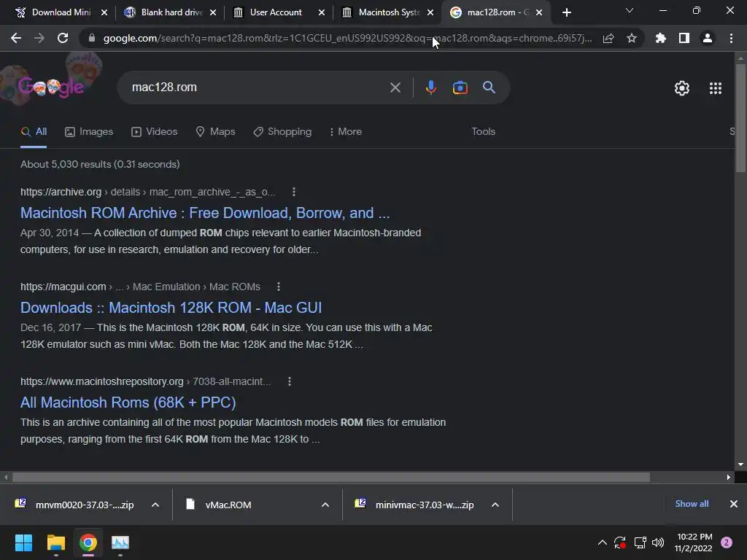Open the Google apps grid
Image resolution: width=747 pixels, height=560 pixels.
tap(716, 88)
